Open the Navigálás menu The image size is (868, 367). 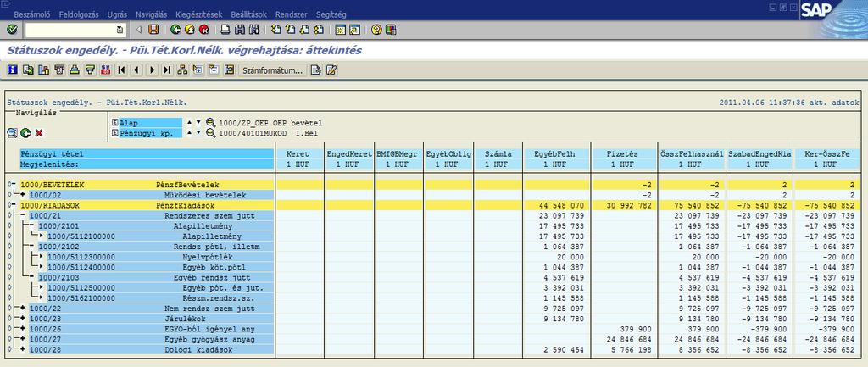click(151, 14)
